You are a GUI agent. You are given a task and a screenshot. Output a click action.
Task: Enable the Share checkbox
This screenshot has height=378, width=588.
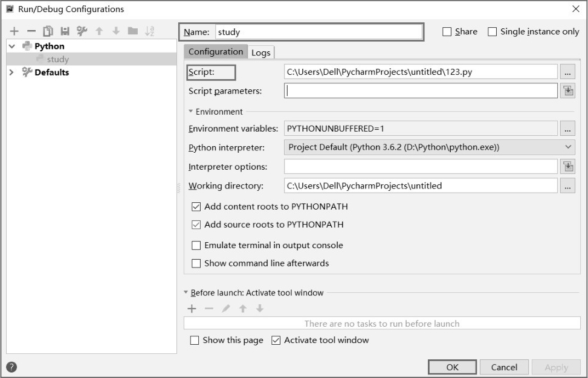coord(447,32)
